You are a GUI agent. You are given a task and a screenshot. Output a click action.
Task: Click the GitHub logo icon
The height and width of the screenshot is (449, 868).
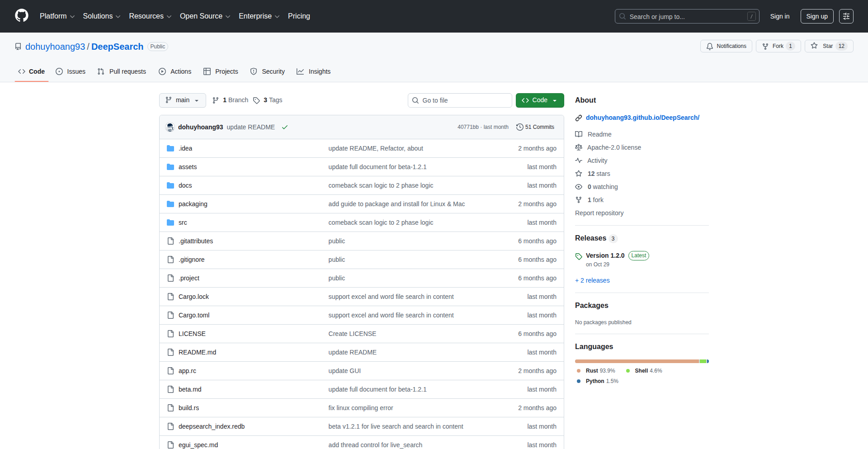(21, 16)
